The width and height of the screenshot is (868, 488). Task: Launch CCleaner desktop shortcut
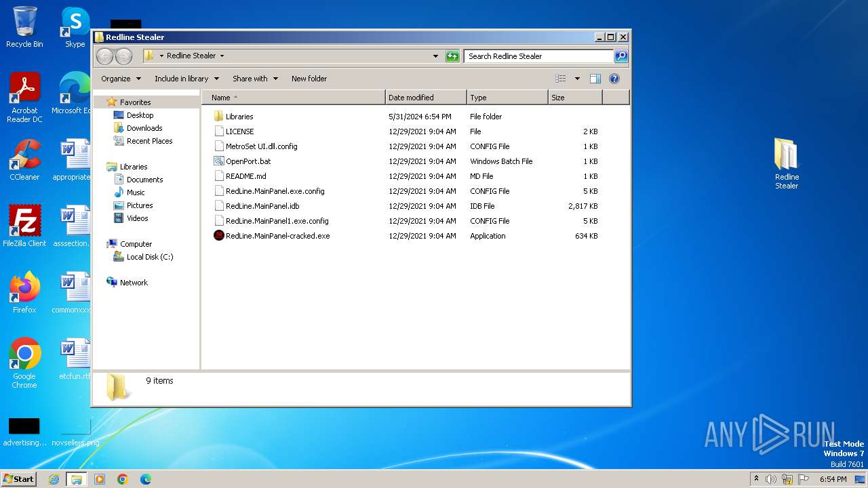click(24, 159)
